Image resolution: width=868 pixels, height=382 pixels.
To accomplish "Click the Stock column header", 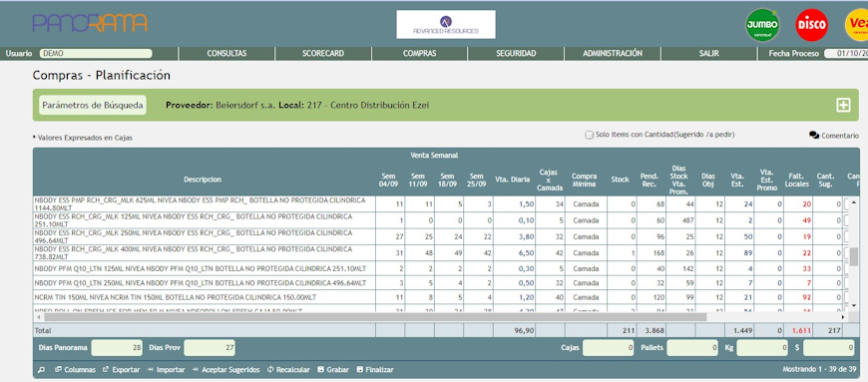I will click(620, 180).
